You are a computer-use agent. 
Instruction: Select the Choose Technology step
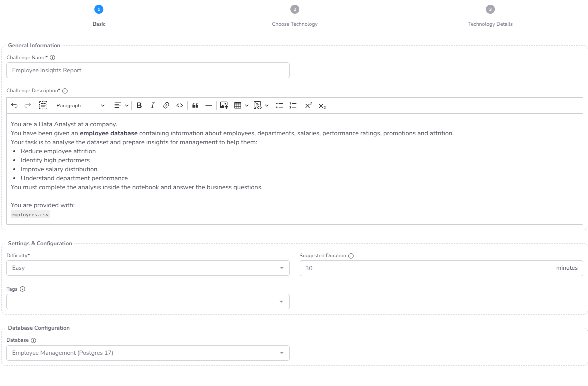click(x=295, y=9)
